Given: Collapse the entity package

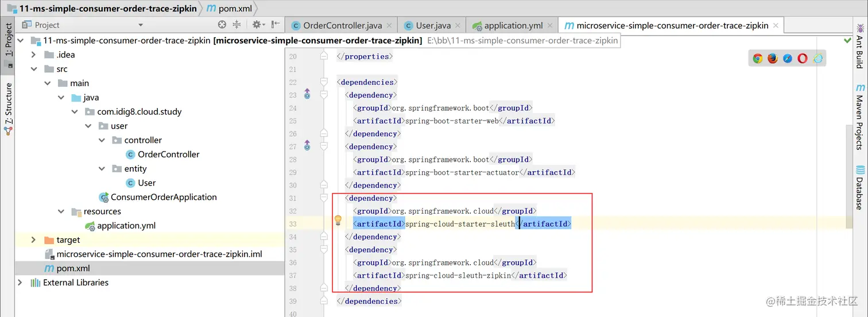Looking at the screenshot, I should click(x=102, y=169).
